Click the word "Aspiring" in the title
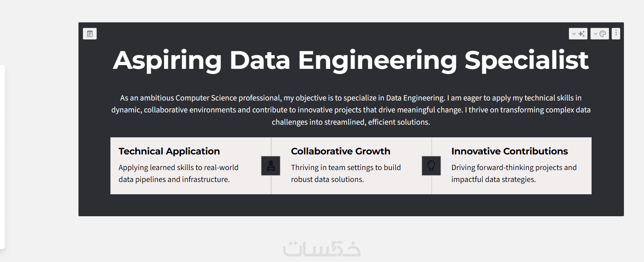The height and width of the screenshot is (262, 644). (167, 60)
